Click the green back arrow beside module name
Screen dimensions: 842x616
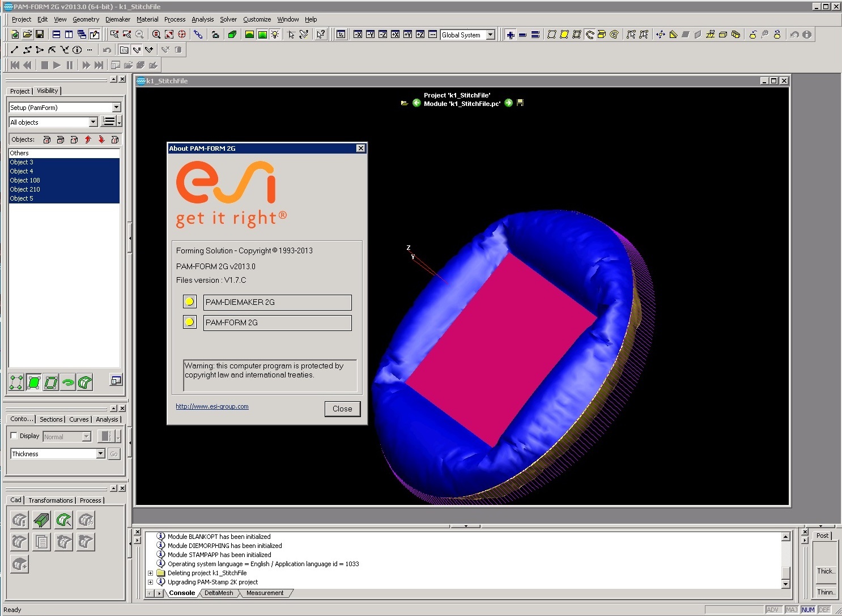pyautogui.click(x=416, y=103)
